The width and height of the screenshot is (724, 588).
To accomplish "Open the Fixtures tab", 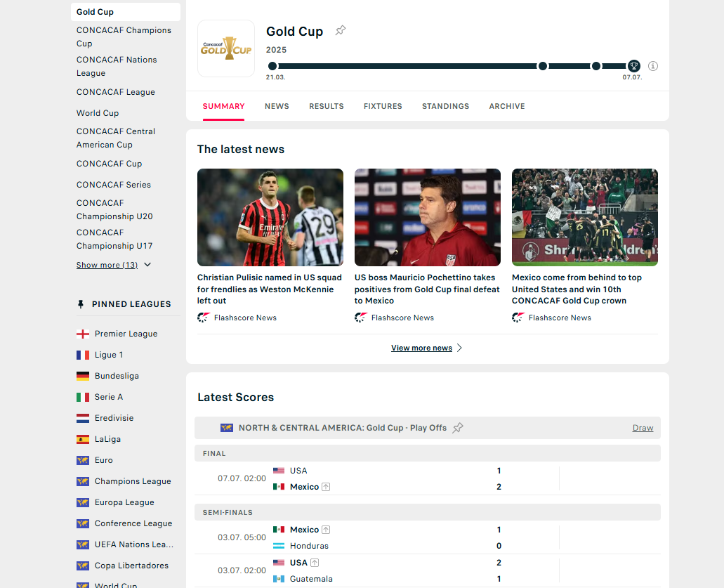I will pyautogui.click(x=383, y=106).
